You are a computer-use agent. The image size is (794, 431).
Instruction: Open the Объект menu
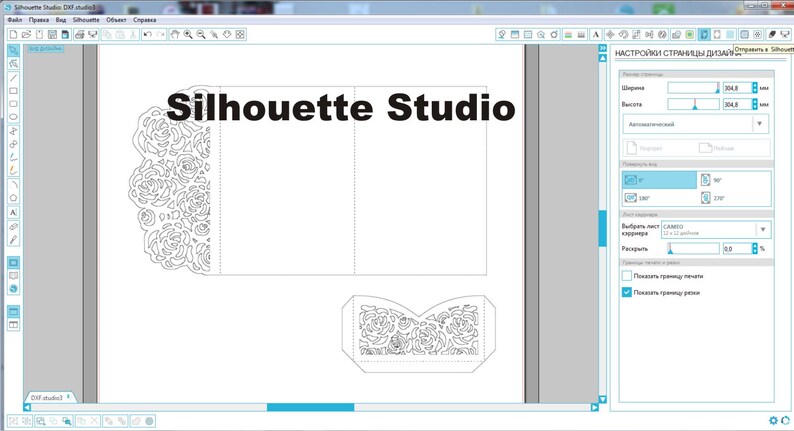click(116, 20)
